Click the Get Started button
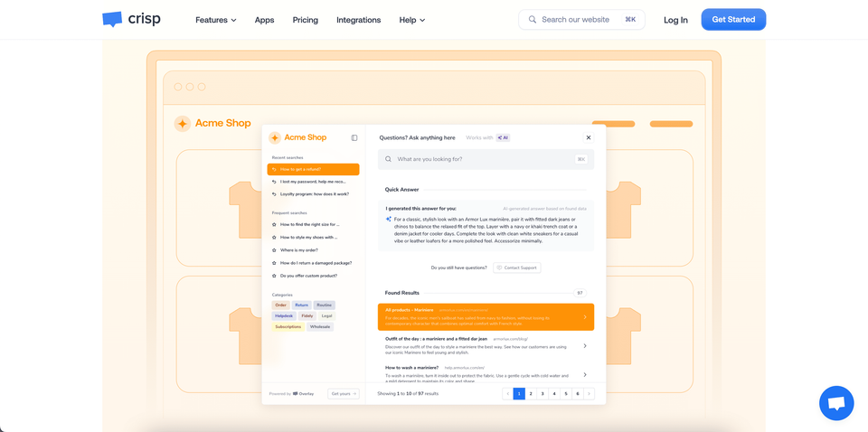 pos(732,20)
